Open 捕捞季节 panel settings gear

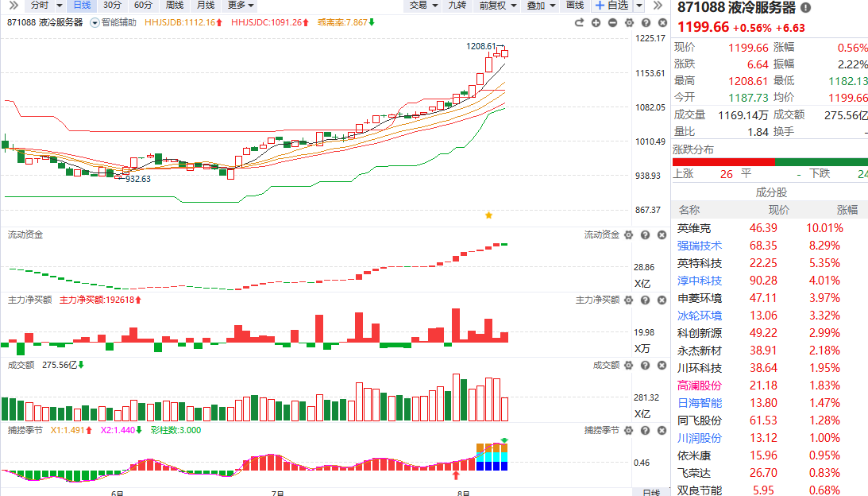tap(628, 430)
